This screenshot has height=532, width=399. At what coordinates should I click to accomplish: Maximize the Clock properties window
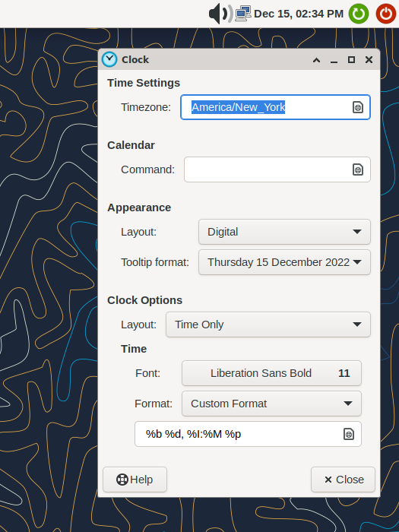tap(351, 60)
